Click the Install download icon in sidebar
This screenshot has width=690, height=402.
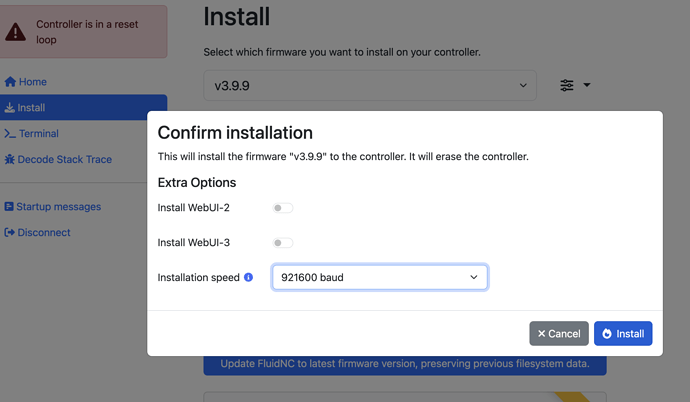(x=10, y=108)
